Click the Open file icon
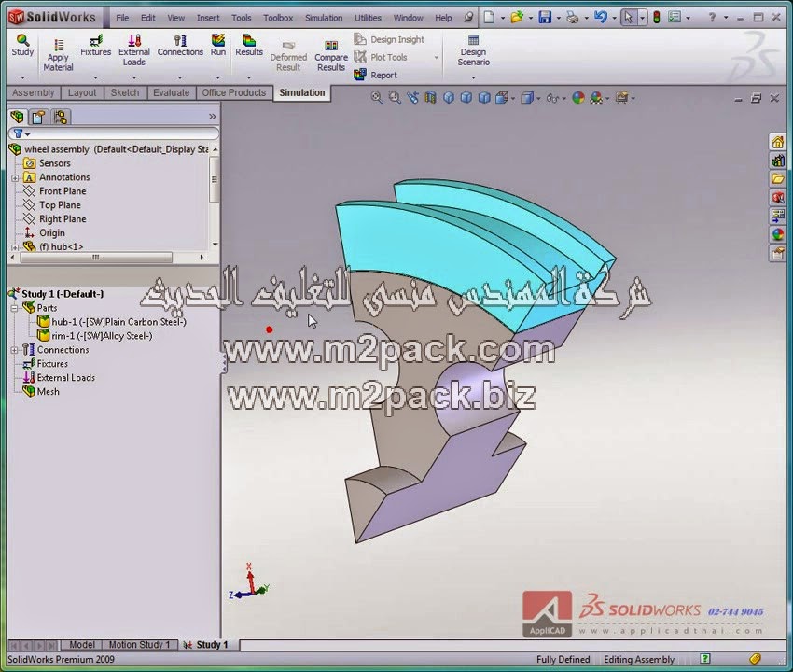Screen dimensions: 793x672 516,17
